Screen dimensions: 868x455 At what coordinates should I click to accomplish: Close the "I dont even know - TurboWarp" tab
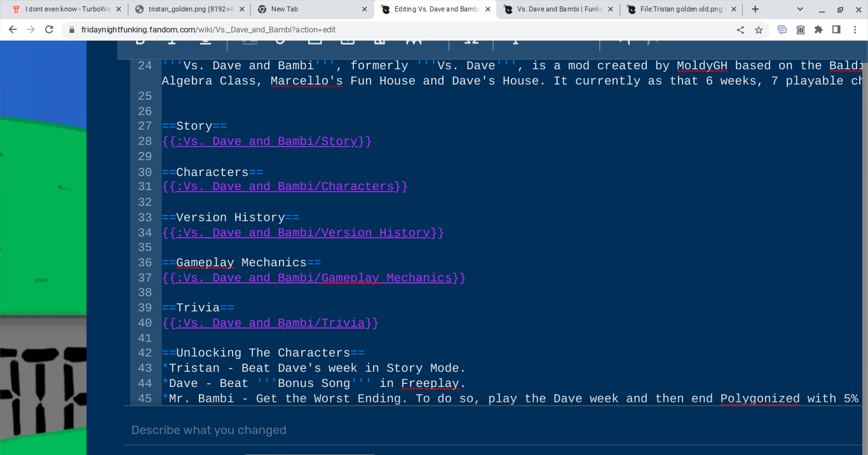(x=118, y=10)
